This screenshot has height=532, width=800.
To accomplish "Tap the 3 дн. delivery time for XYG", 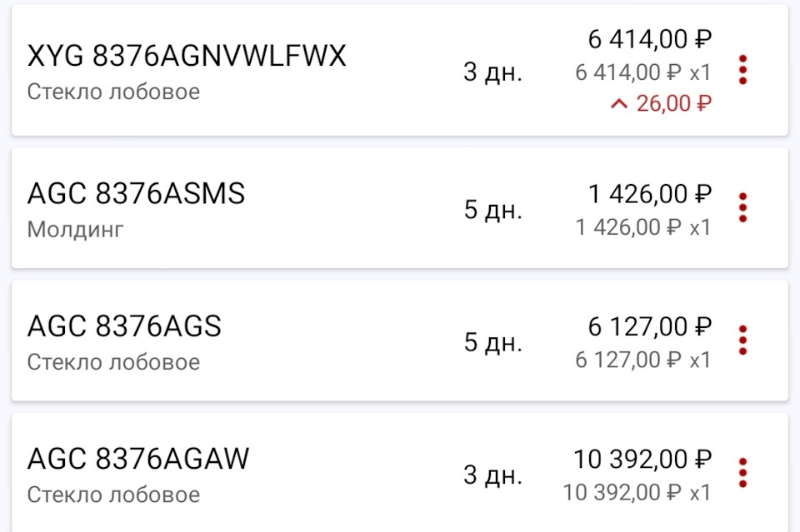I will tap(492, 72).
